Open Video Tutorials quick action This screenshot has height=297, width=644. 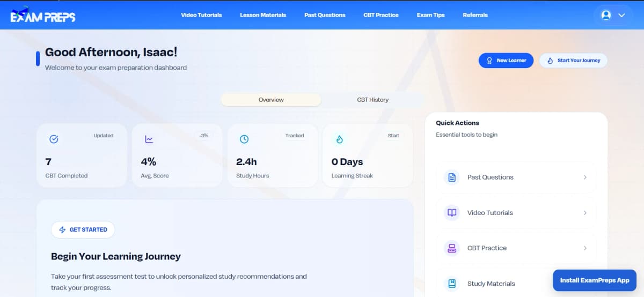click(516, 213)
